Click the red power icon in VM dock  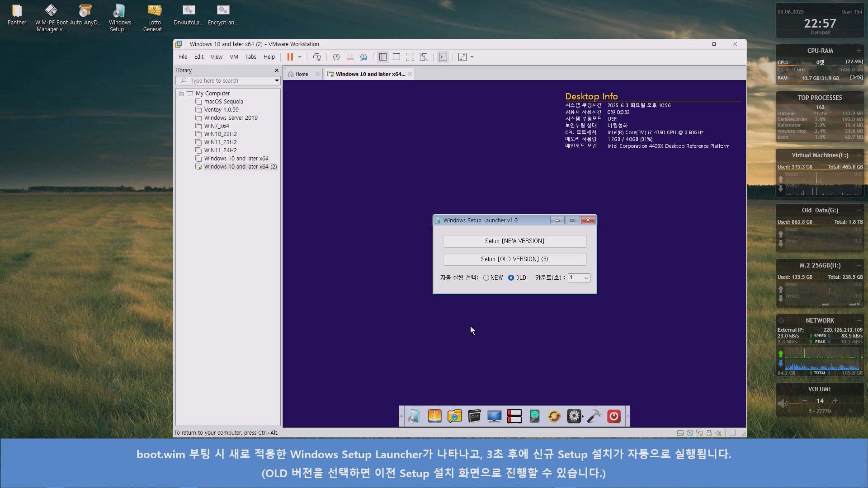coord(613,416)
